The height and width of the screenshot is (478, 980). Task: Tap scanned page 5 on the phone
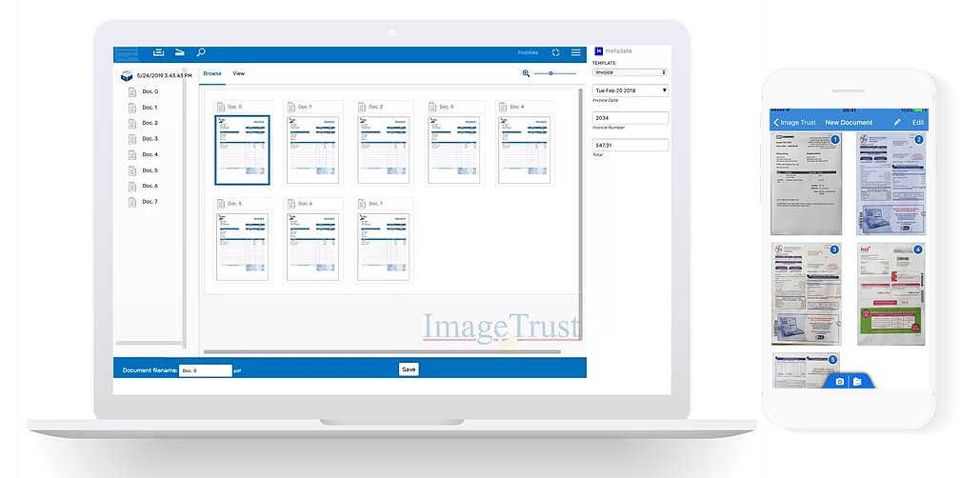pos(806,370)
